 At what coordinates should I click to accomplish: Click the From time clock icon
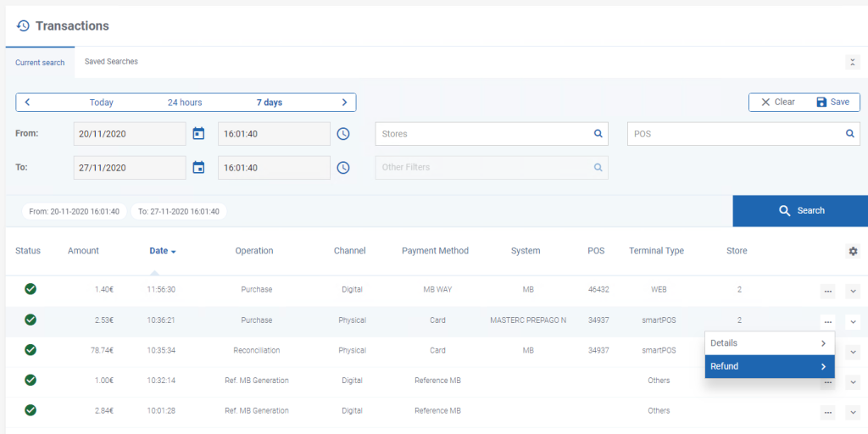[343, 133]
